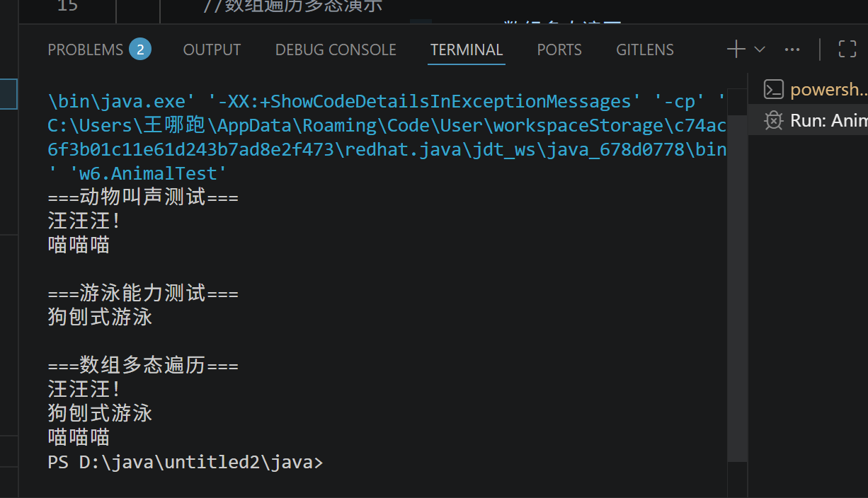This screenshot has width=868, height=498.
Task: Open the terminal launch profile dropdown chevron
Action: coord(760,50)
